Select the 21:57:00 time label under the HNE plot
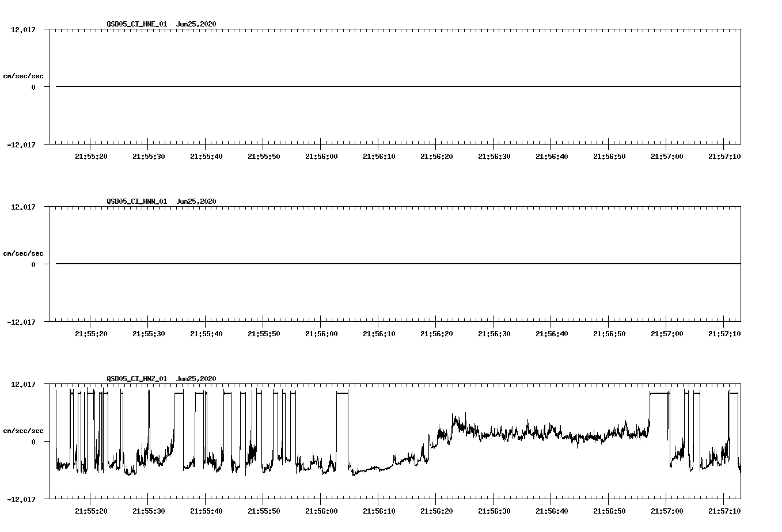Screen dimensions: 782x532 [667, 156]
